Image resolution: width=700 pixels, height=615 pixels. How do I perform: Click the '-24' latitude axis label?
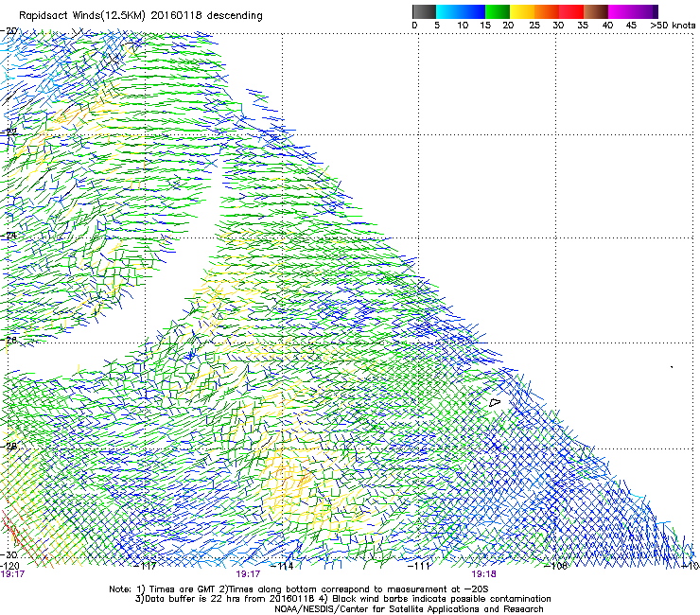pyautogui.click(x=9, y=236)
